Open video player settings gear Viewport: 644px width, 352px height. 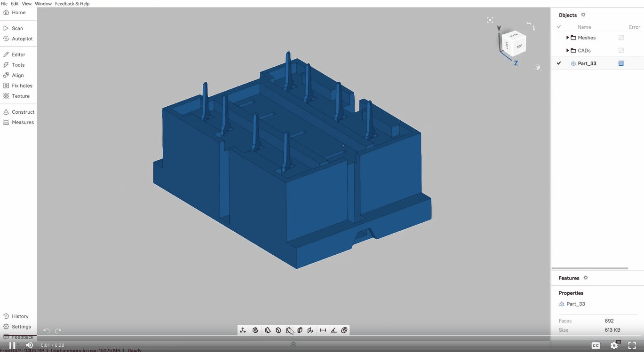point(614,345)
